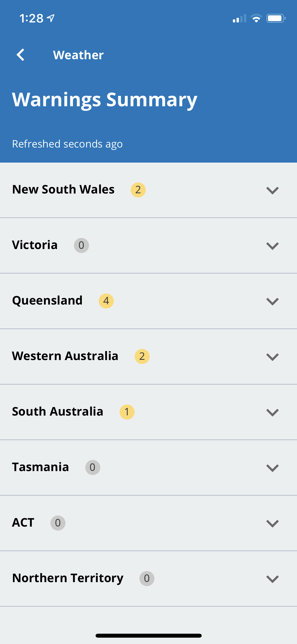Select the ACT row label
The width and height of the screenshot is (297, 644).
click(x=23, y=523)
